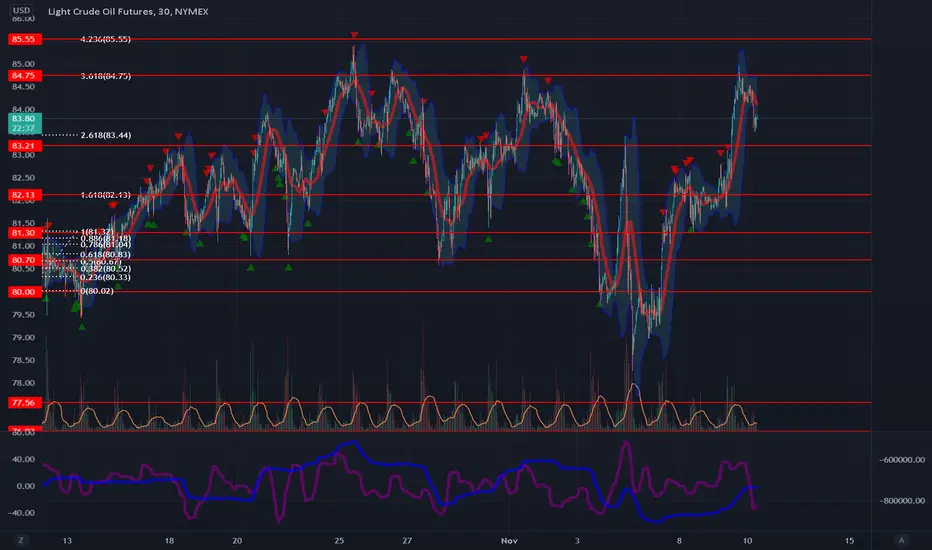Image resolution: width=932 pixels, height=550 pixels.
Task: Click the 85.00 price axis value
Action: (x=23, y=64)
